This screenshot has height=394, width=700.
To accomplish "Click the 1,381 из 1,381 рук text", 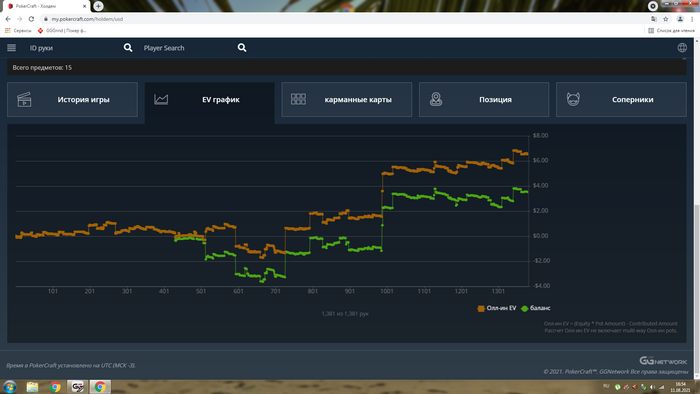I will click(345, 314).
